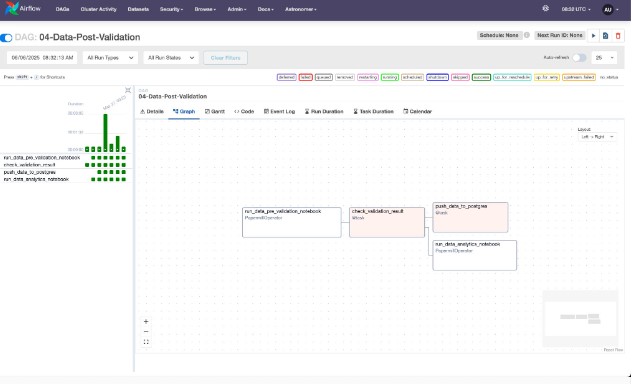Open the DAG docs file icon
Image resolution: width=634 pixels, height=384 pixels.
[x=605, y=36]
